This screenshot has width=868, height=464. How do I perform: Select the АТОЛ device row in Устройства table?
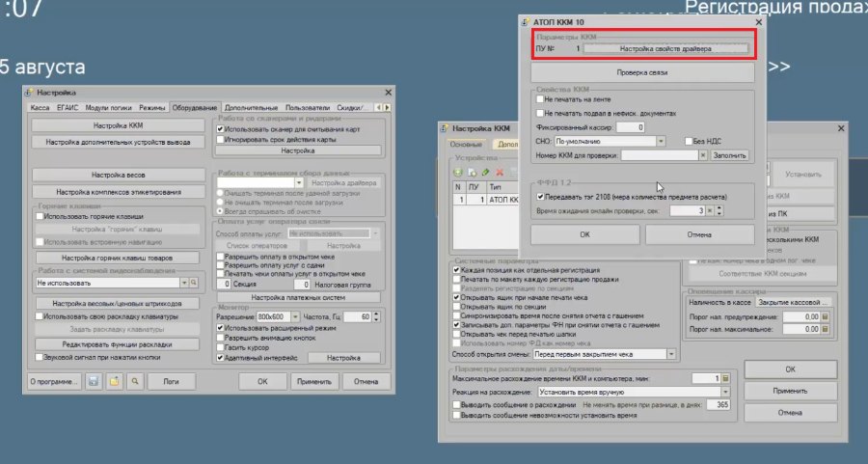[486, 200]
